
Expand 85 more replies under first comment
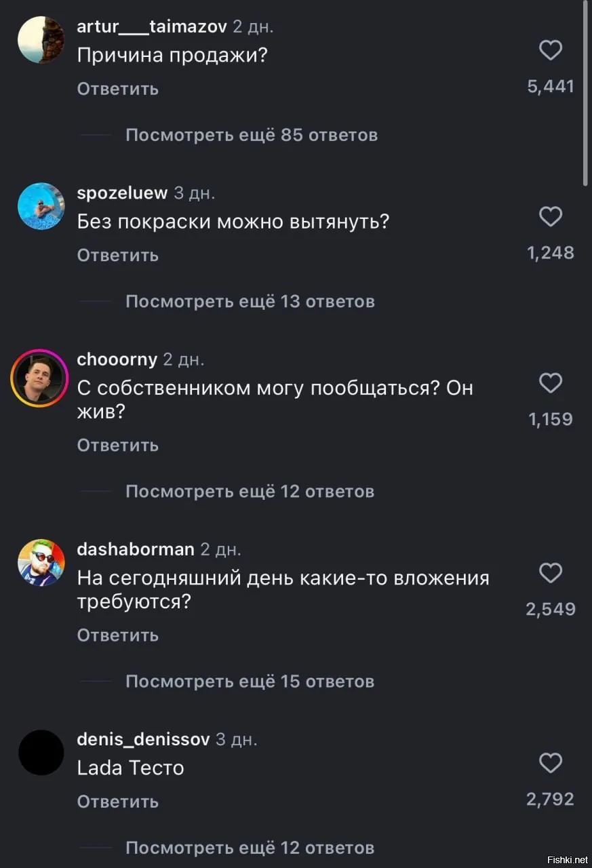coord(252,135)
